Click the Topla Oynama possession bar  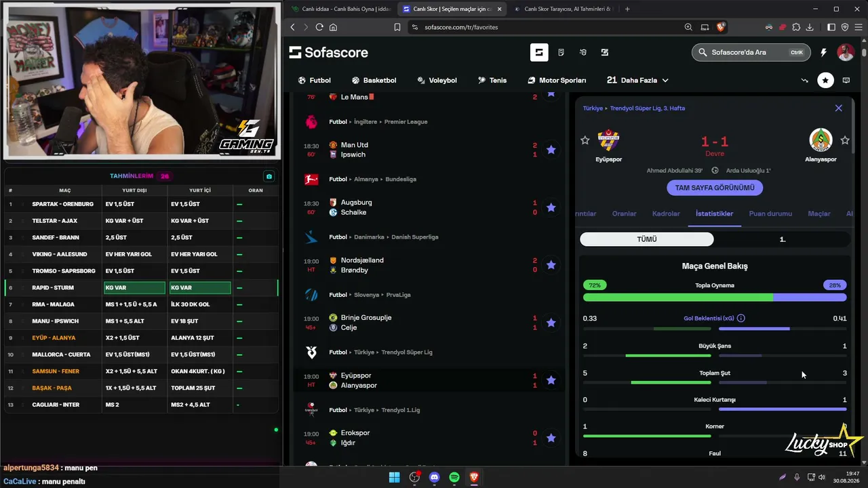coord(715,297)
